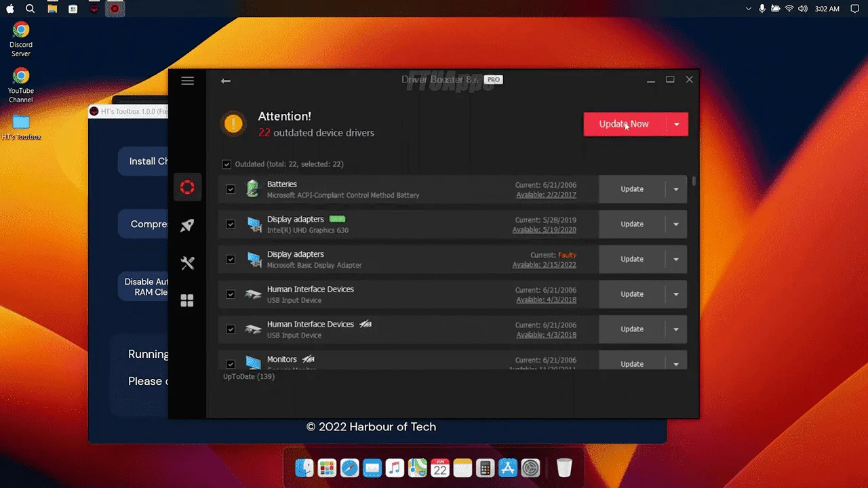Open search from the top taskbar
The image size is (868, 488).
(30, 9)
